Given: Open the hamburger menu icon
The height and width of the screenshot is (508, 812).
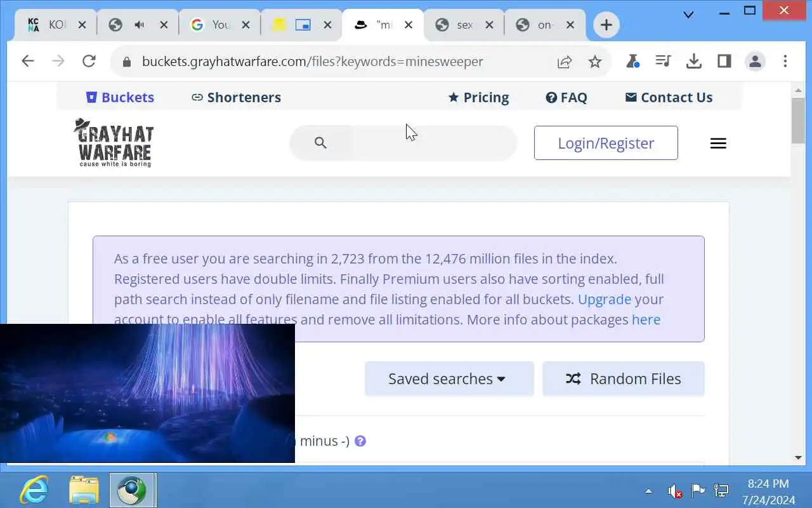Looking at the screenshot, I should tap(718, 144).
